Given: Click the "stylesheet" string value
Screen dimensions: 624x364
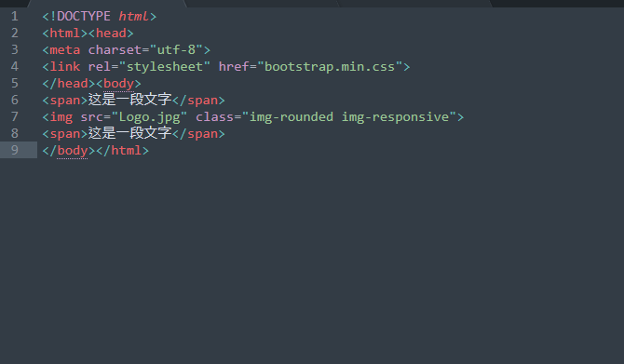Looking at the screenshot, I should pyautogui.click(x=164, y=66).
